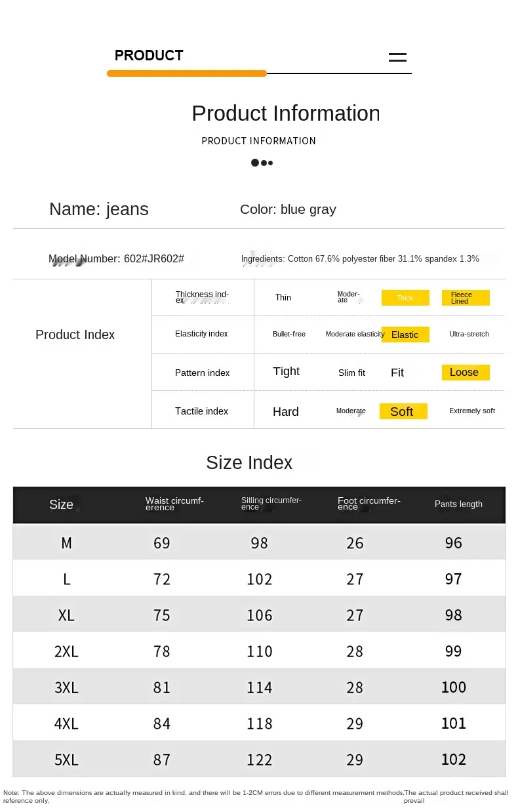Select the yellow Thick thickness option
The image size is (518, 812).
[405, 298]
